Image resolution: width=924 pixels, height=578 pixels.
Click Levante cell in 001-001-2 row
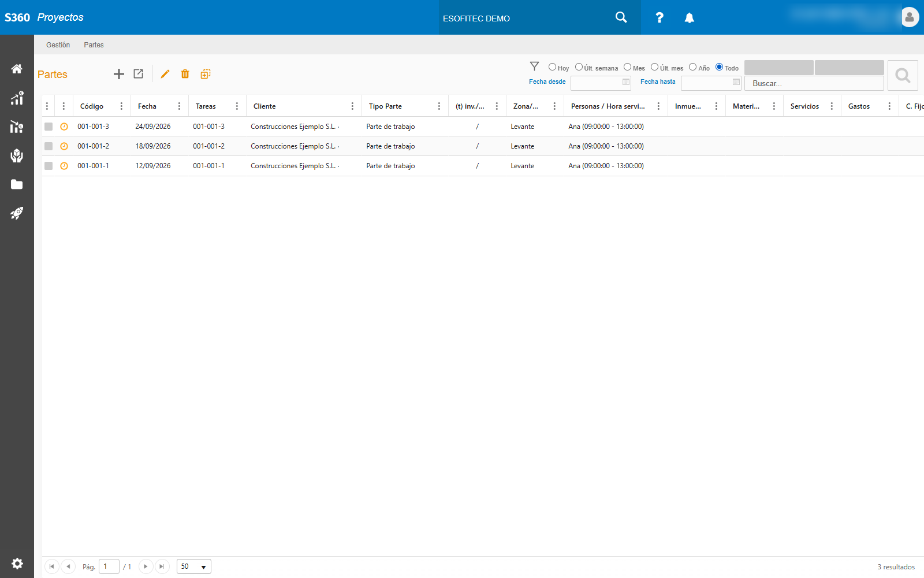click(523, 146)
